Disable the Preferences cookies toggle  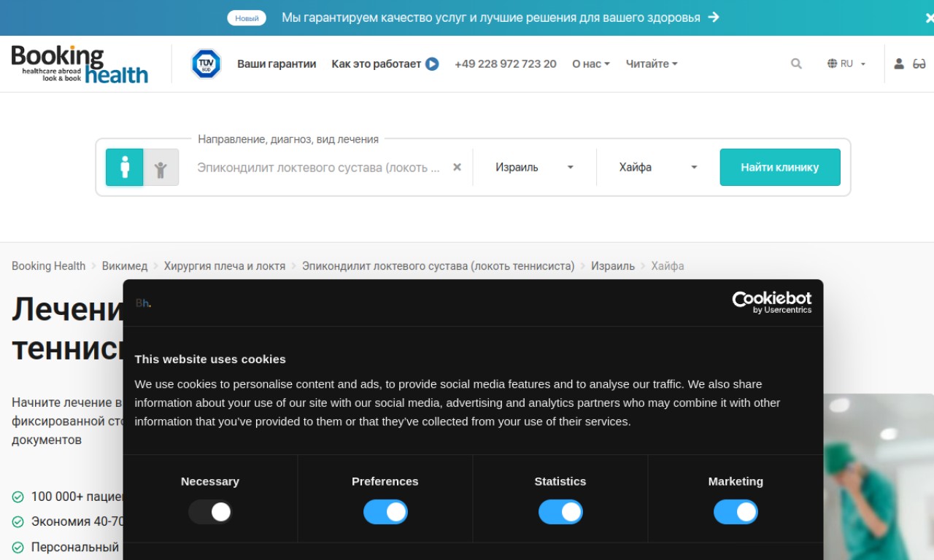coord(385,512)
